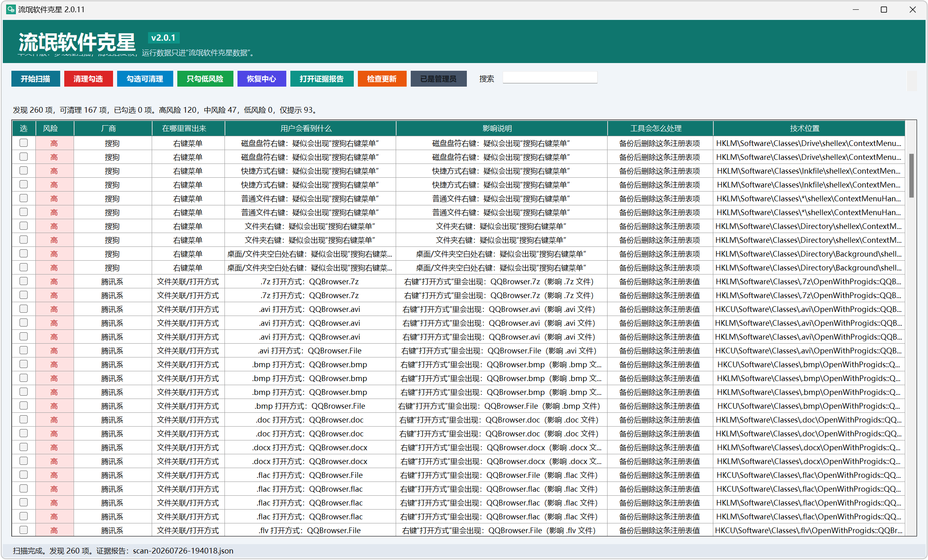
Task: Check the HKCU .bmp QQBrowser.bmp row checkbox
Action: coord(24,364)
